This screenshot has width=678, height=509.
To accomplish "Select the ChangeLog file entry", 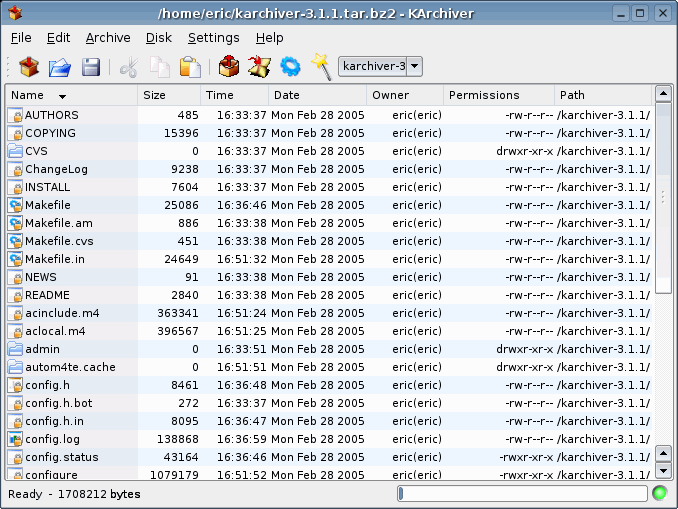I will (x=56, y=169).
